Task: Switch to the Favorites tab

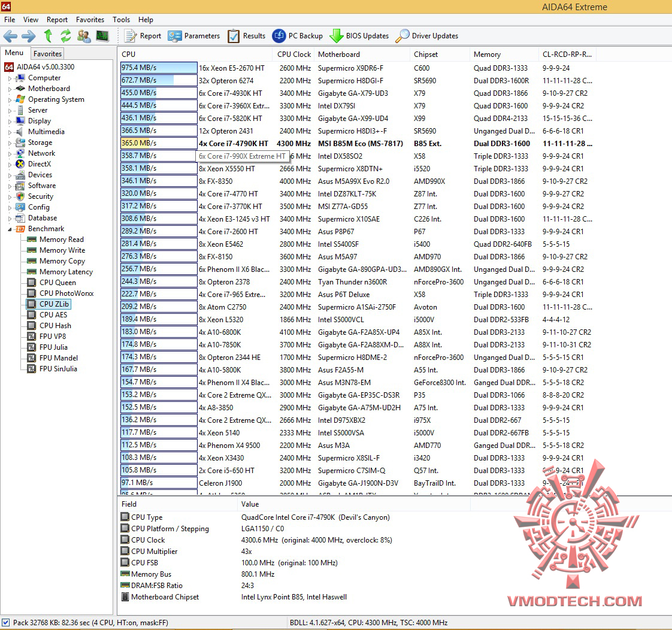Action: [47, 53]
